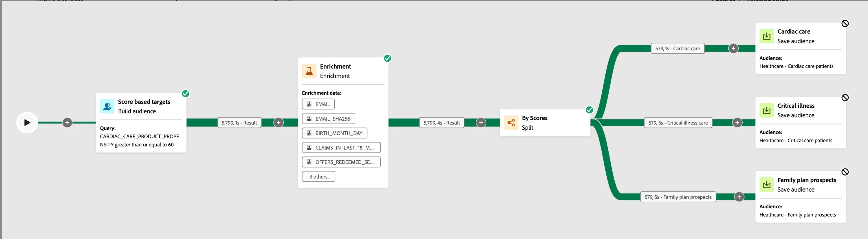Click the Critical illness disabled status icon
Viewport: 868px width, 239px height.
tap(845, 98)
